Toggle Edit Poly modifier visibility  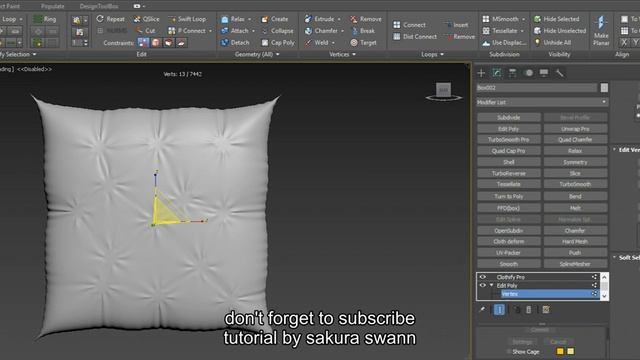(482, 285)
